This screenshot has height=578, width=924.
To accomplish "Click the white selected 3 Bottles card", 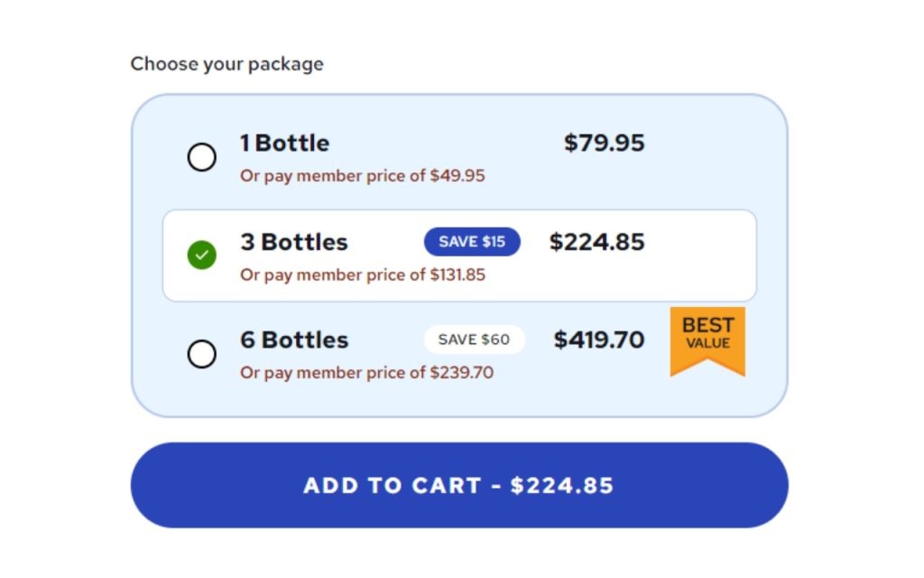I will [x=459, y=256].
